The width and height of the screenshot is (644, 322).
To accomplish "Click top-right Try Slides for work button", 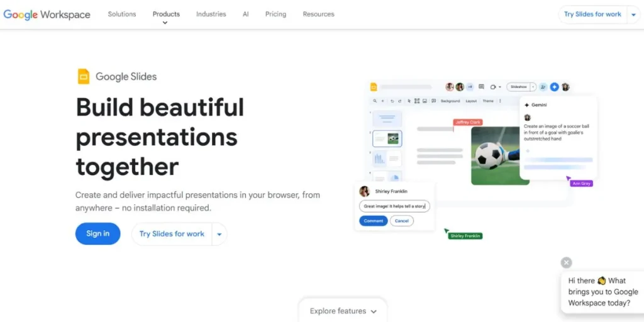I will click(x=592, y=14).
